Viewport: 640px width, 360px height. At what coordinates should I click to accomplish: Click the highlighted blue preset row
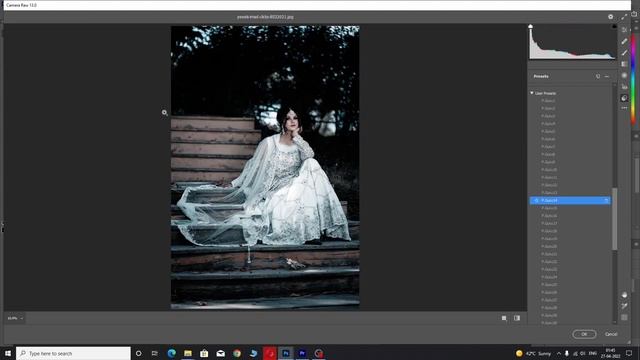(x=570, y=200)
